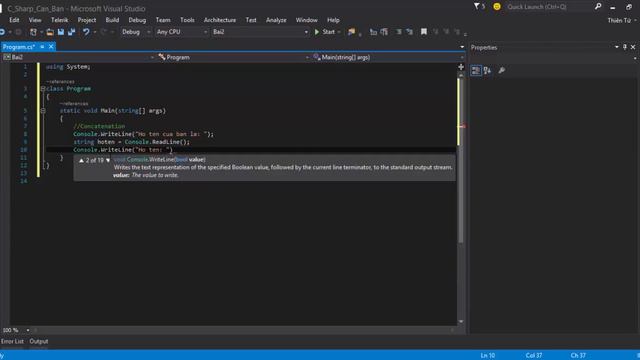
Task: Open the Test menu
Action: pos(251,20)
